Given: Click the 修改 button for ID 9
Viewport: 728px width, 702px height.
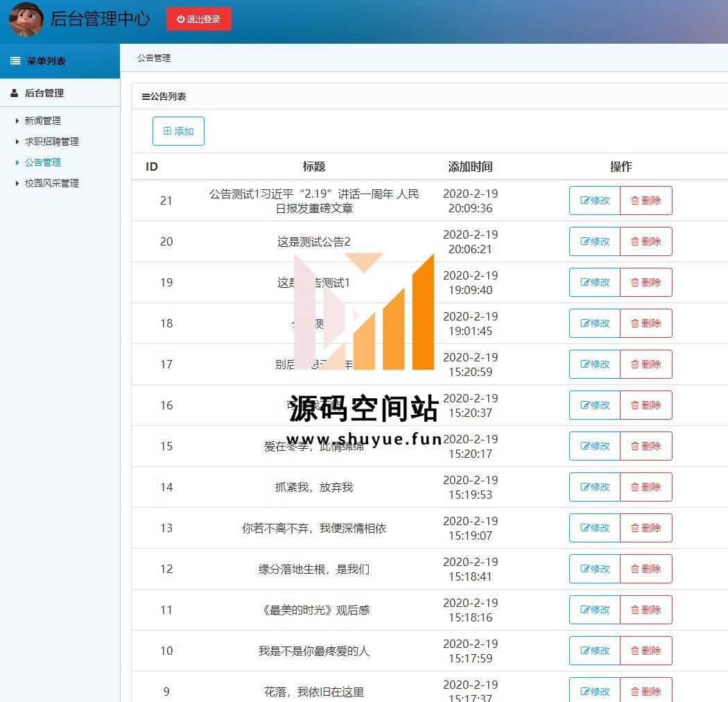Looking at the screenshot, I should point(595,690).
